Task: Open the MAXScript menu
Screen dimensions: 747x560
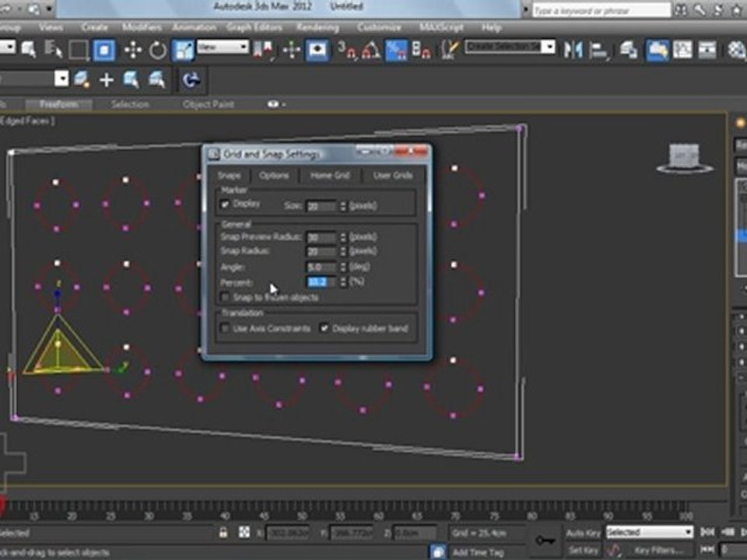Action: point(441,27)
